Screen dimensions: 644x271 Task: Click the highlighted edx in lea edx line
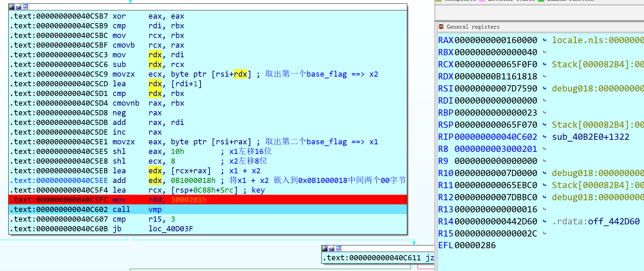click(x=155, y=171)
